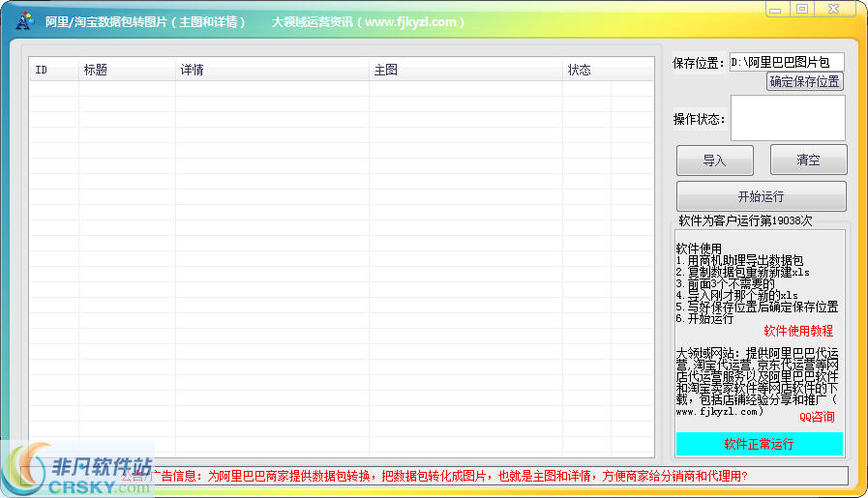
Task: Click instruction step 5 写好保存位置后确定保存位置
Action: tap(757, 307)
